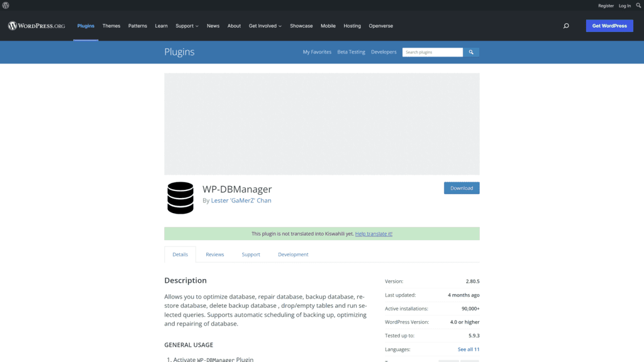Open the Developers link
This screenshot has width=644, height=362.
[x=384, y=52]
